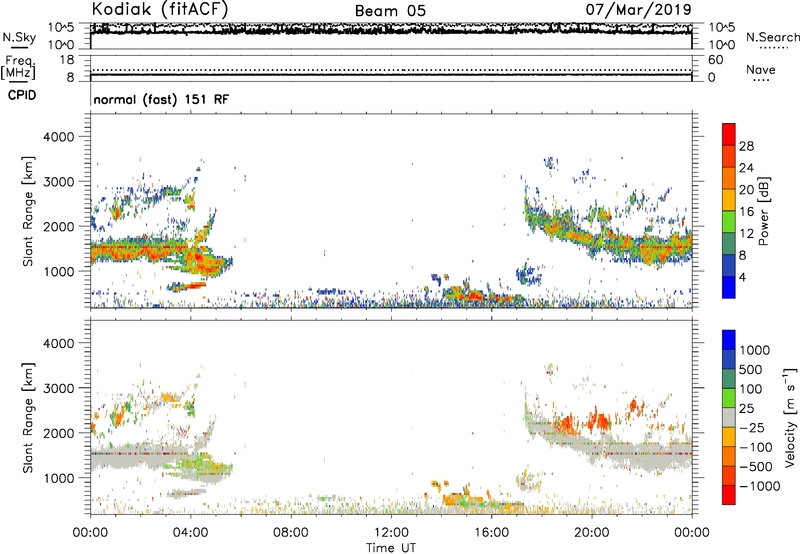
Task: Click the "08:00" time axis tick
Action: click(290, 533)
